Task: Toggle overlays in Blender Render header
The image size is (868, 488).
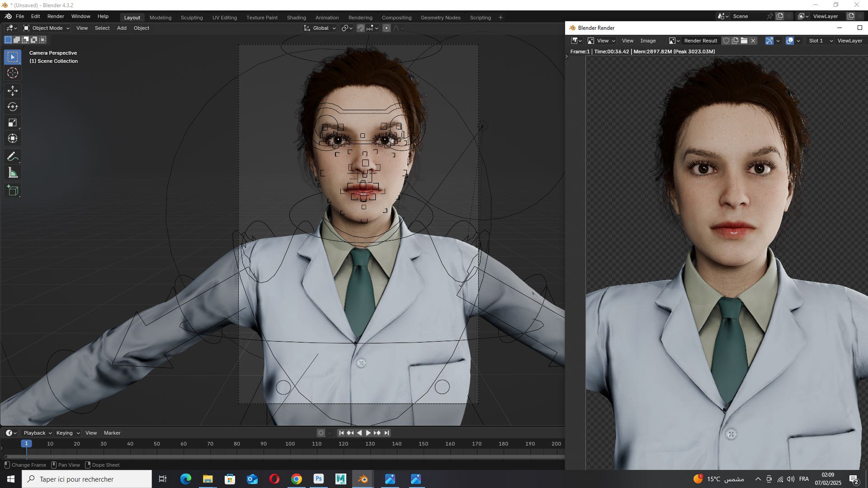Action: point(790,41)
